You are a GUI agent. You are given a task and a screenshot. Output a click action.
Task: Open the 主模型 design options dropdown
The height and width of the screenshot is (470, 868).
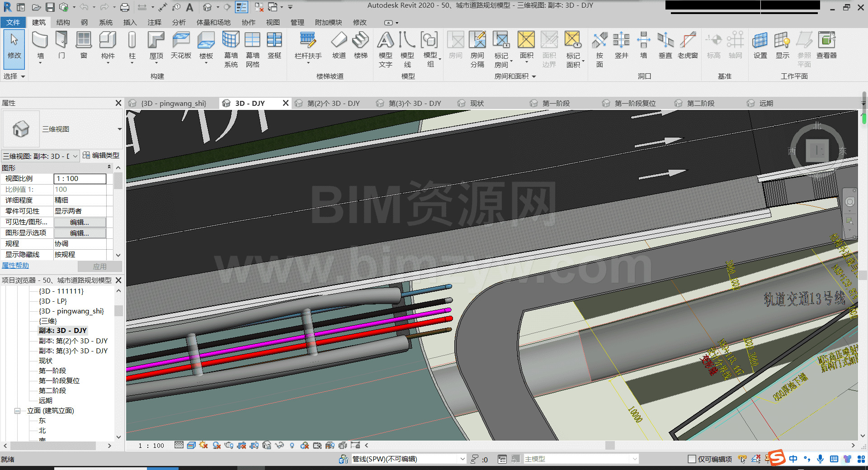[635, 459]
